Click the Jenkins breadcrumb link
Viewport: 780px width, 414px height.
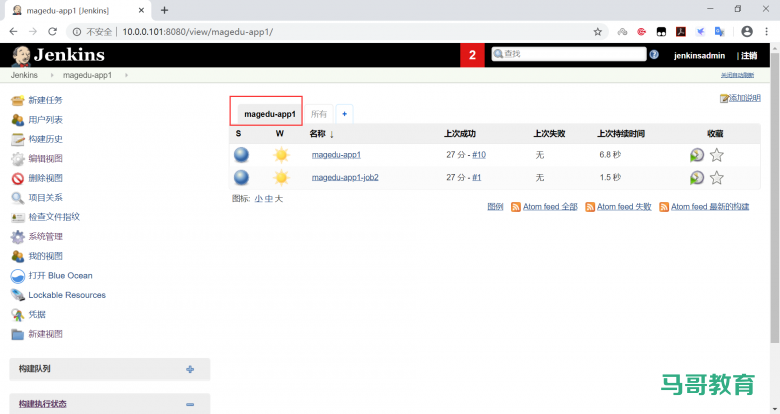(x=24, y=75)
